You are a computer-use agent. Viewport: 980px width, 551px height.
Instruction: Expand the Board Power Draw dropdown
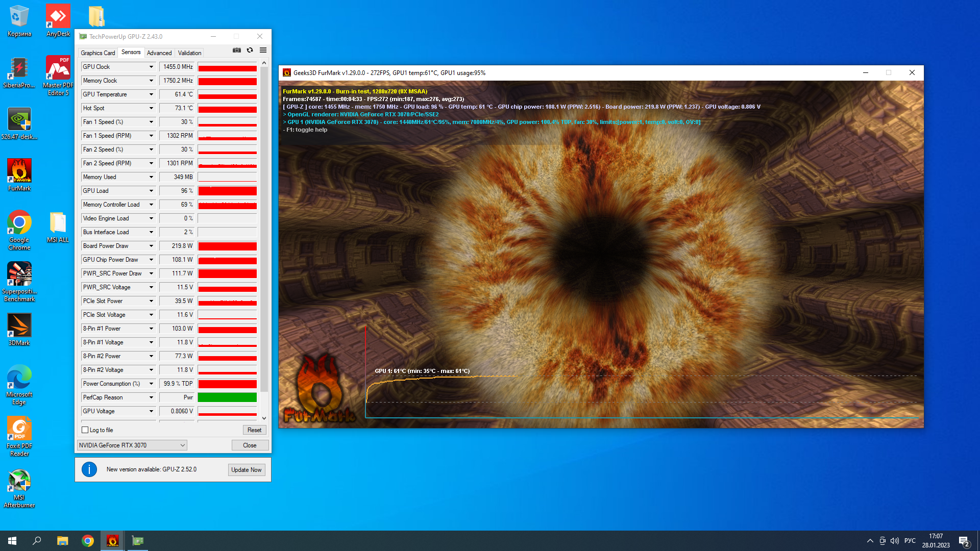click(151, 246)
